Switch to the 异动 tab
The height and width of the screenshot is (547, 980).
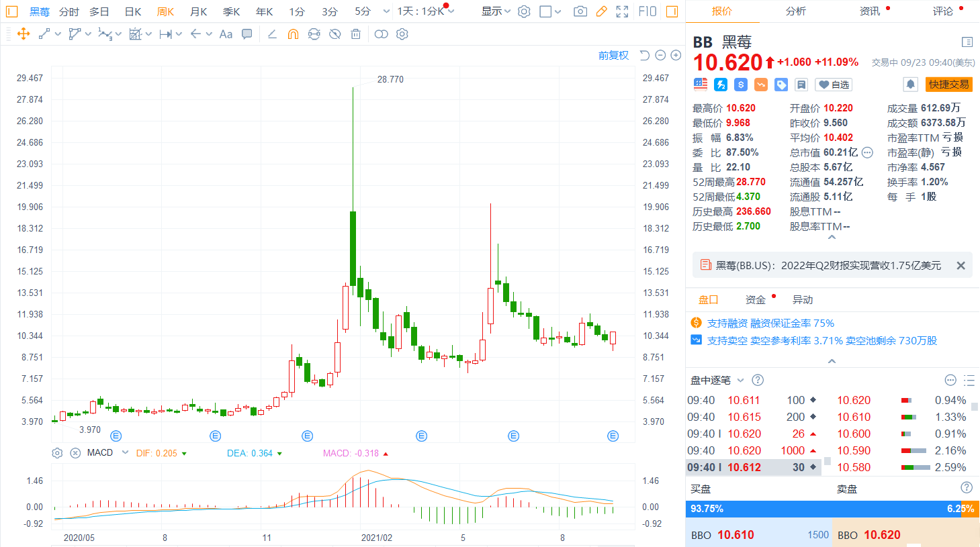(x=803, y=300)
